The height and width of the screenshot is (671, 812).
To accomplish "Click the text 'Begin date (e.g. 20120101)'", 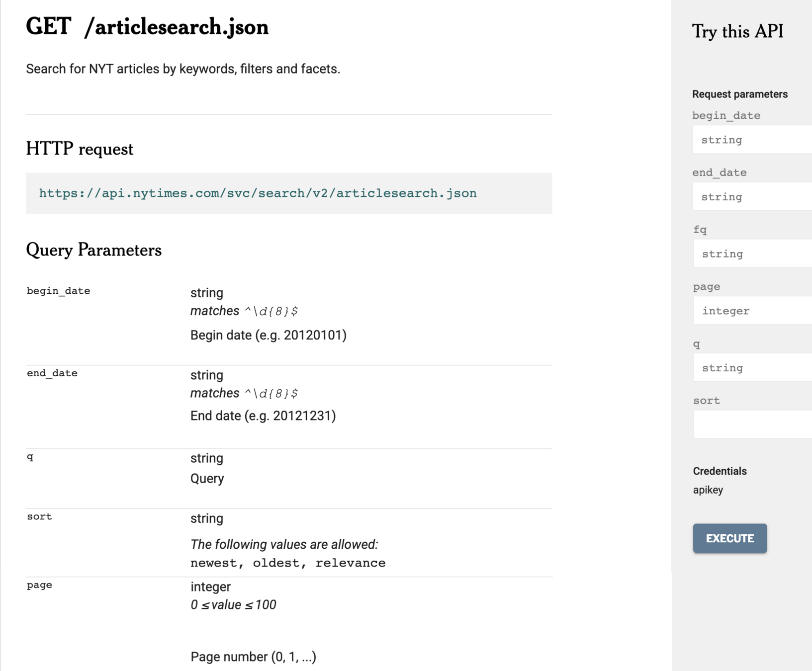I will [269, 335].
